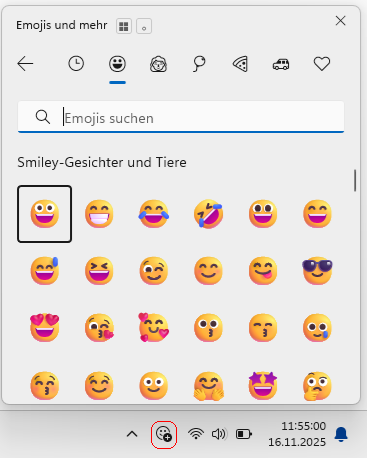The width and height of the screenshot is (367, 458).
Task: Open the battery status icon
Action: [x=244, y=434]
